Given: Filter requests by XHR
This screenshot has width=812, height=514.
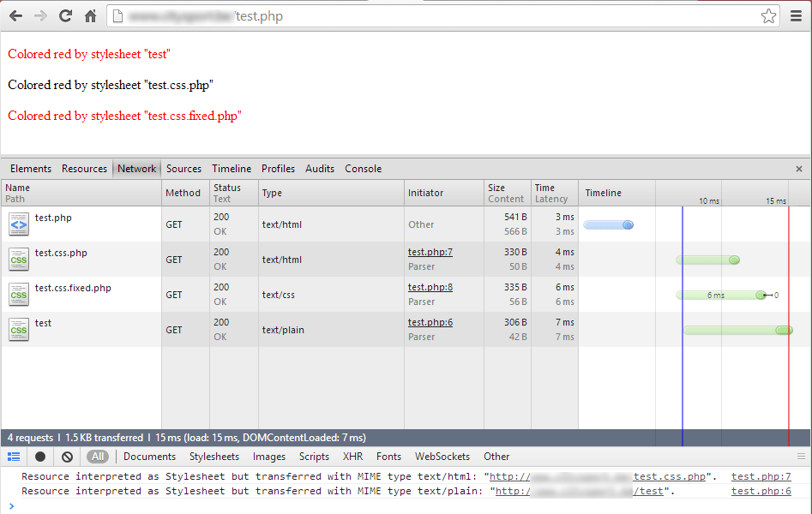Looking at the screenshot, I should click(x=352, y=457).
